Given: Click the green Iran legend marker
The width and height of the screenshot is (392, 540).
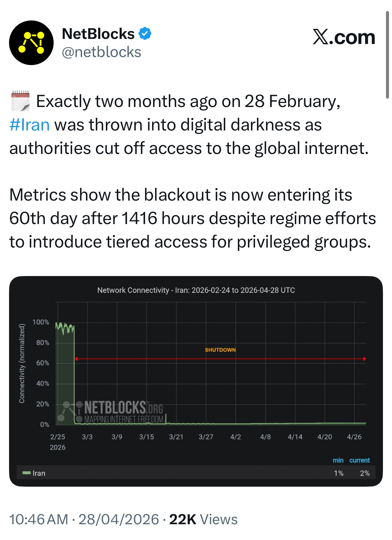Looking at the screenshot, I should click(x=26, y=473).
